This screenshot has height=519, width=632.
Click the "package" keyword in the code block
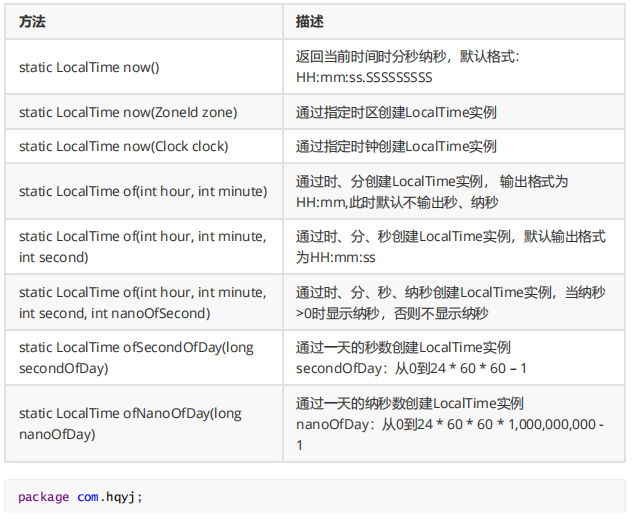43,497
